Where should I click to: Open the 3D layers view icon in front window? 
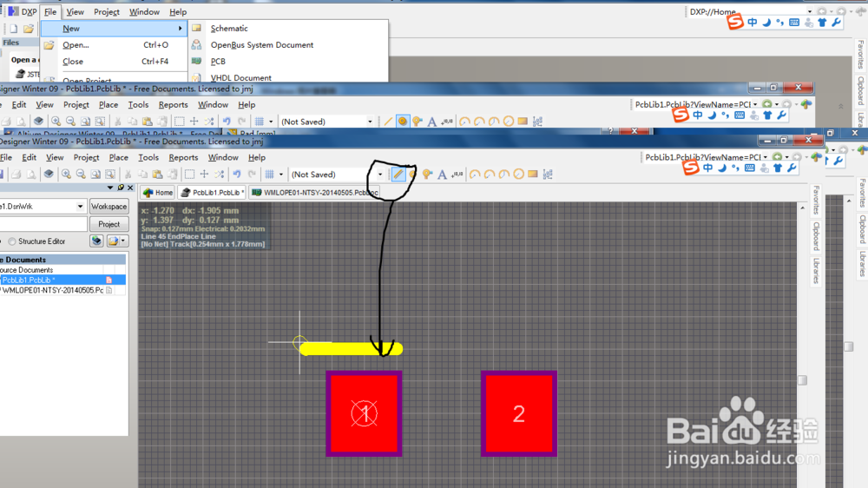pos(49,175)
